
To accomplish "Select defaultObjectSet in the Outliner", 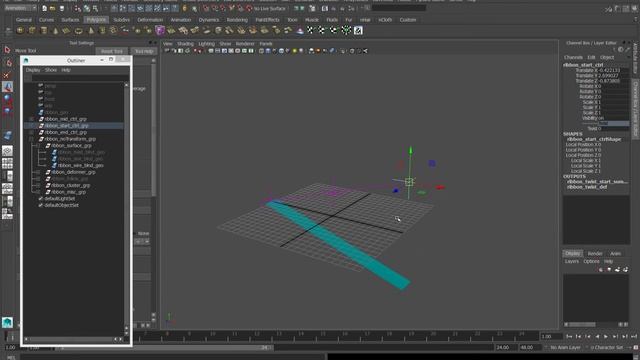I will coord(62,205).
